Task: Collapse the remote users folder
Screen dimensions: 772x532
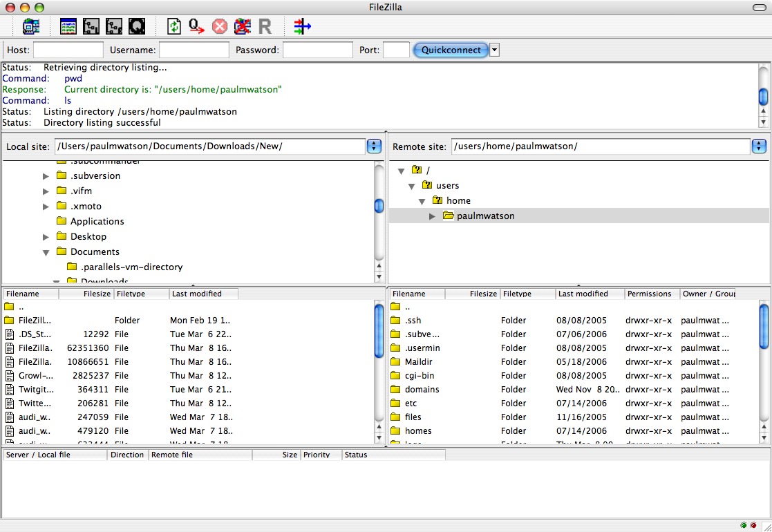Action: 412,186
